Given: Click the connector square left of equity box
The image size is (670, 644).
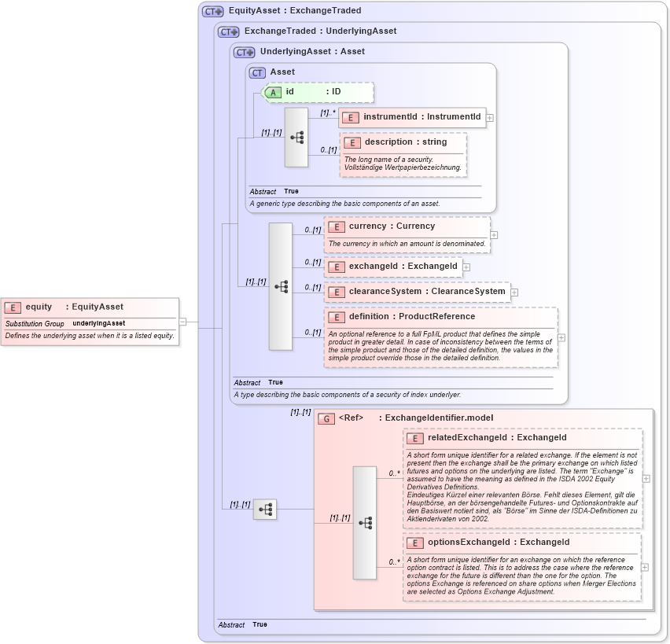Looking at the screenshot, I should 182,321.
